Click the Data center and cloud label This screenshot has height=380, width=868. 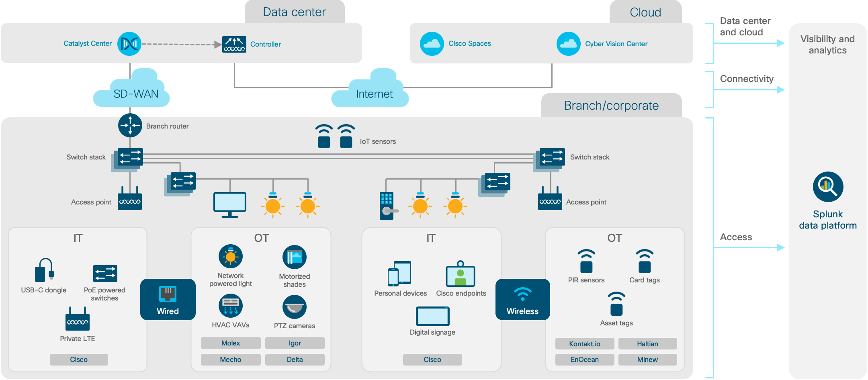point(745,27)
